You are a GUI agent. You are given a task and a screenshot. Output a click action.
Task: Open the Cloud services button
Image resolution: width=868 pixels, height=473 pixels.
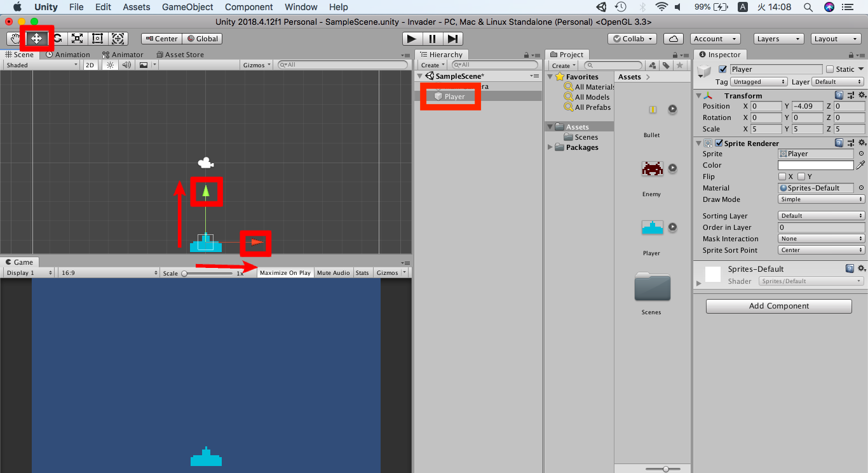point(675,39)
